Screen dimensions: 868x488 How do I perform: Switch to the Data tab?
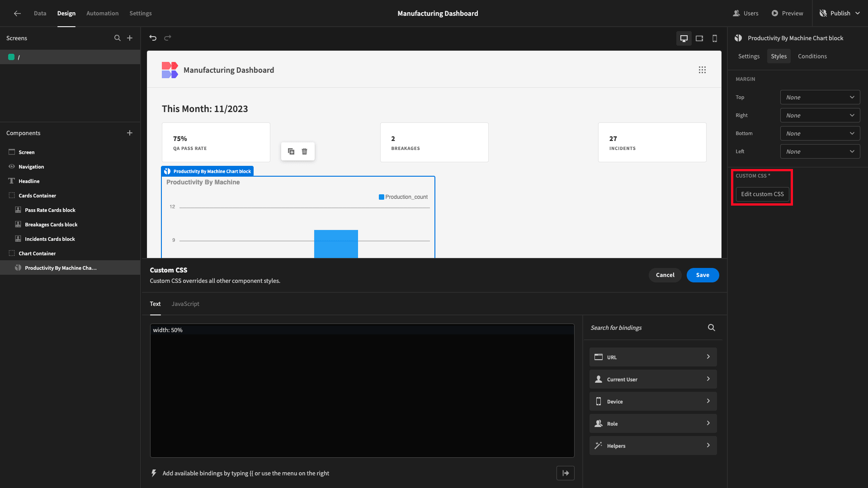pos(40,14)
